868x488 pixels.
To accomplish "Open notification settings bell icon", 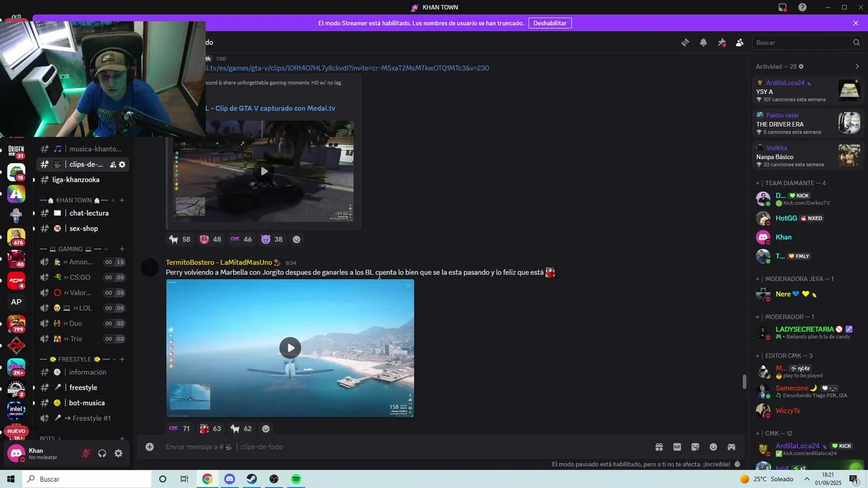I will (x=703, y=42).
